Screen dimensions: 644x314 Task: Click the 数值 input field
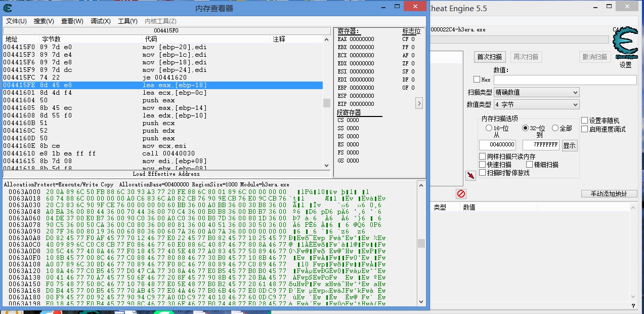(565, 80)
